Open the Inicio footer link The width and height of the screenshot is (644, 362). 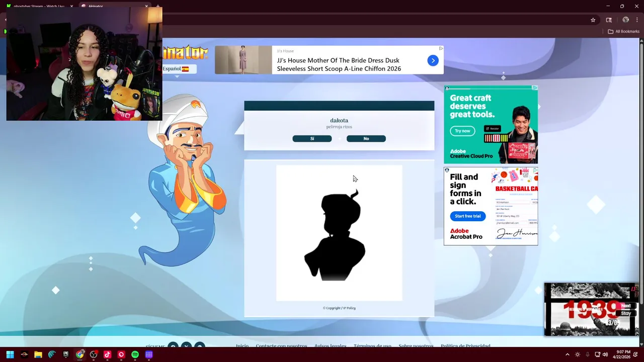(242, 346)
